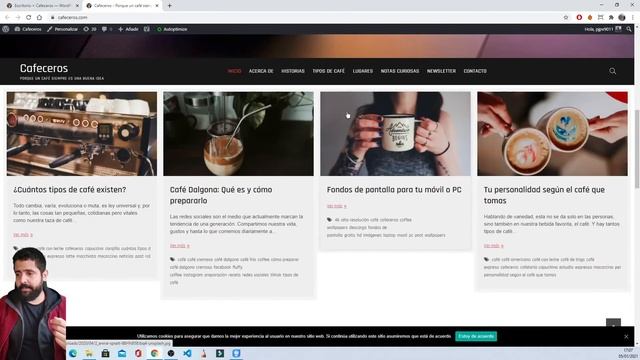
Task: Close the active Cafeceros browser tab
Action: (x=157, y=6)
